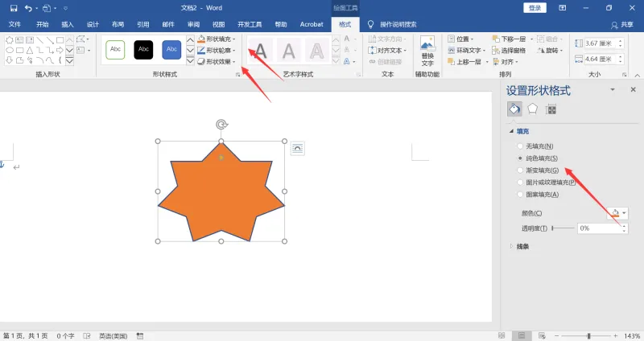Open the 文件 (File) tab
Image resolution: width=644 pixels, height=341 pixels.
(14, 24)
